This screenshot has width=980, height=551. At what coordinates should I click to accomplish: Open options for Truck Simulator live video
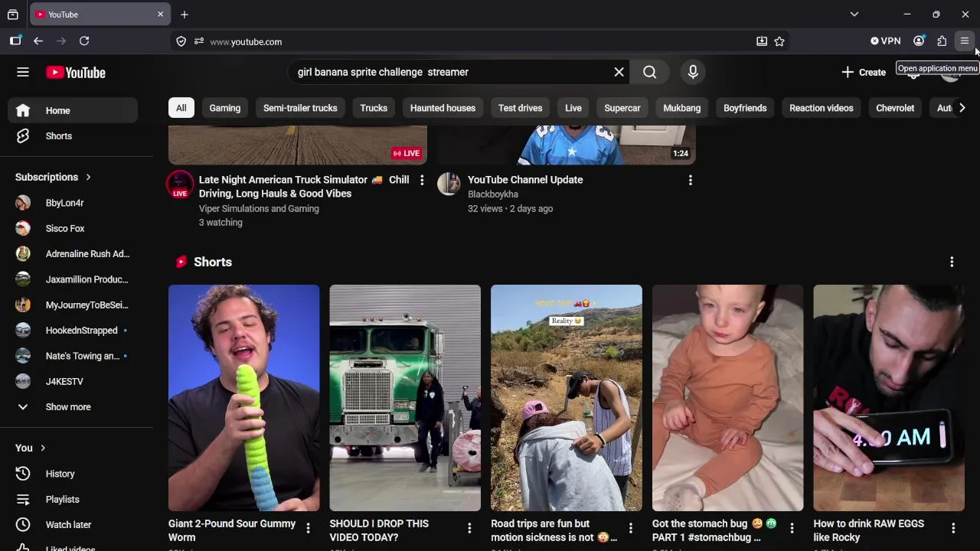tap(422, 180)
